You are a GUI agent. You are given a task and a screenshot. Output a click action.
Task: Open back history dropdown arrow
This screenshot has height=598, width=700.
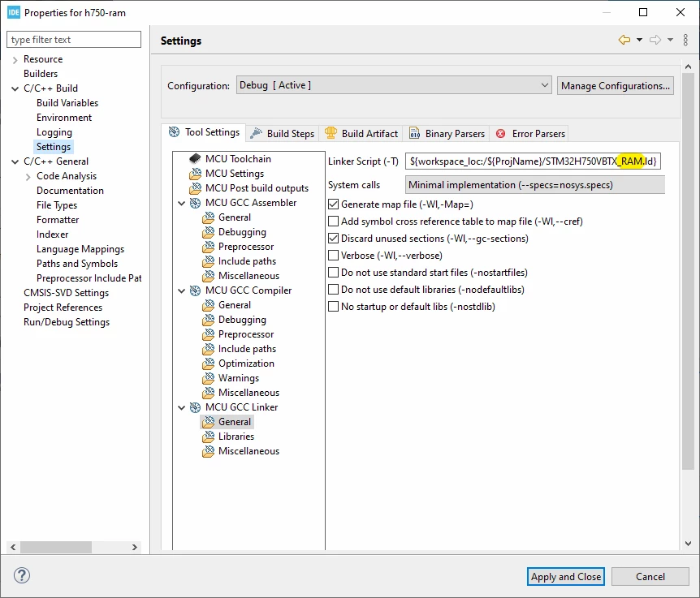click(639, 40)
